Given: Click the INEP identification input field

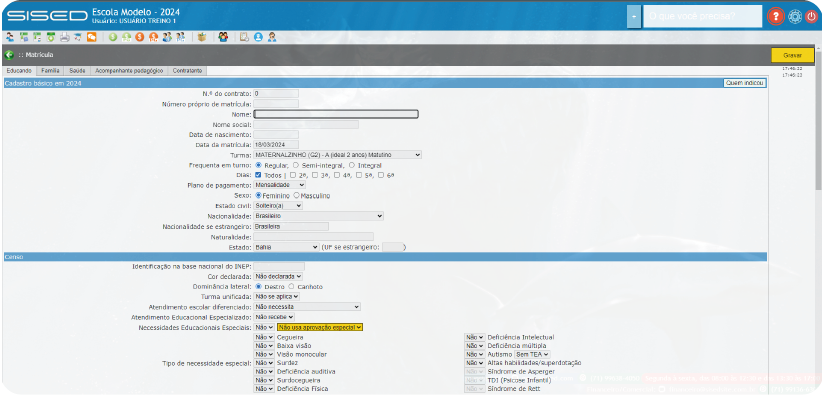Looking at the screenshot, I should coord(279,266).
